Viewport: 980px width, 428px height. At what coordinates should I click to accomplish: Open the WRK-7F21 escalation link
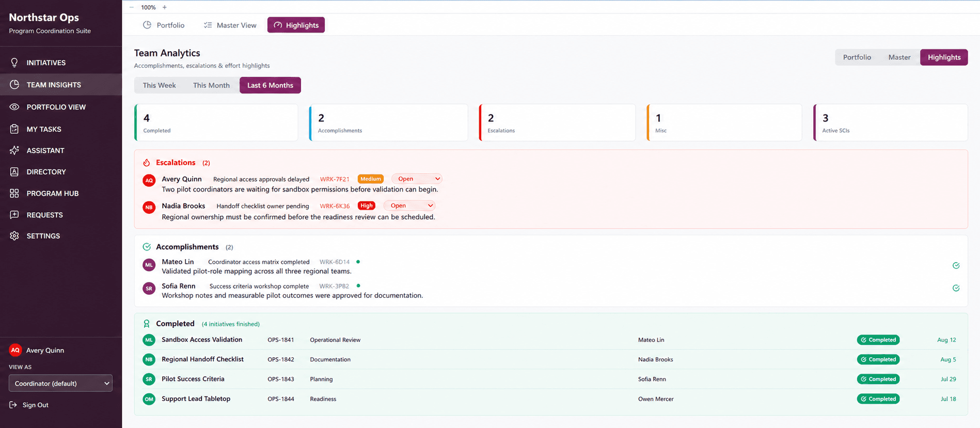[335, 179]
